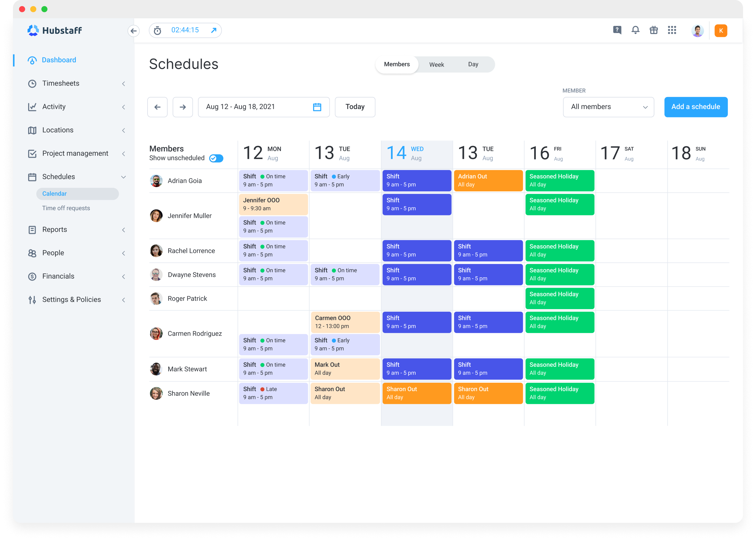Navigate to next week with right arrow

(183, 107)
